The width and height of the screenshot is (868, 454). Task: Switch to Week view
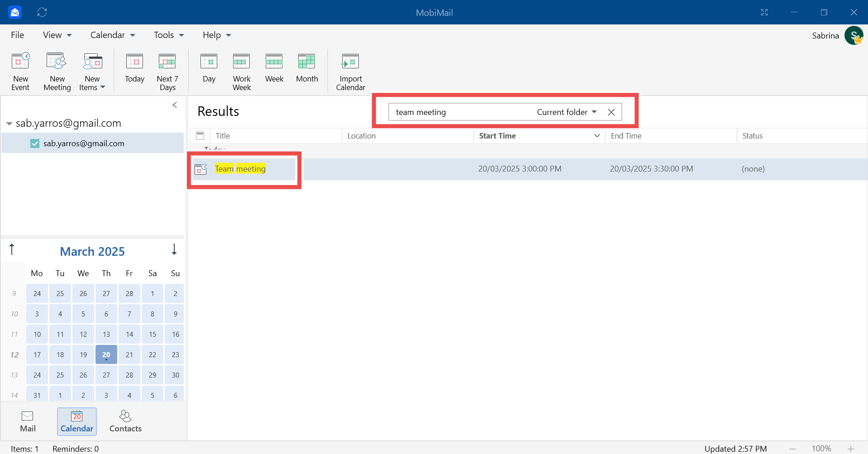(x=274, y=68)
